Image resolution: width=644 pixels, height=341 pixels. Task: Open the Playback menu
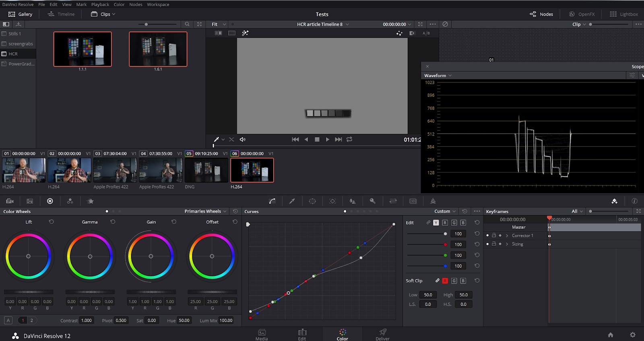[100, 4]
